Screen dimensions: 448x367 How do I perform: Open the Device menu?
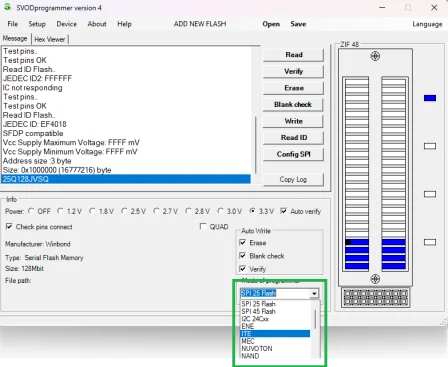pos(67,24)
